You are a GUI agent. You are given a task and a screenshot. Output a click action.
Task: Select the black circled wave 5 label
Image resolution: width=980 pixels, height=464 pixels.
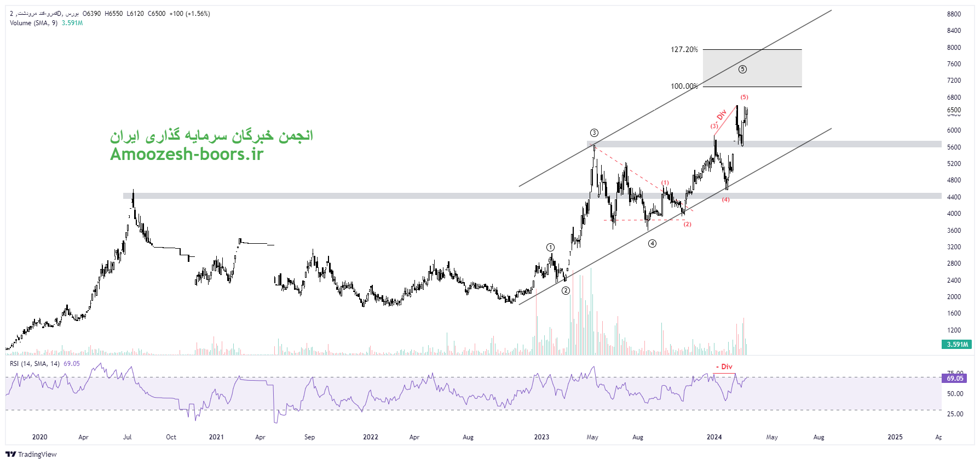coord(742,69)
